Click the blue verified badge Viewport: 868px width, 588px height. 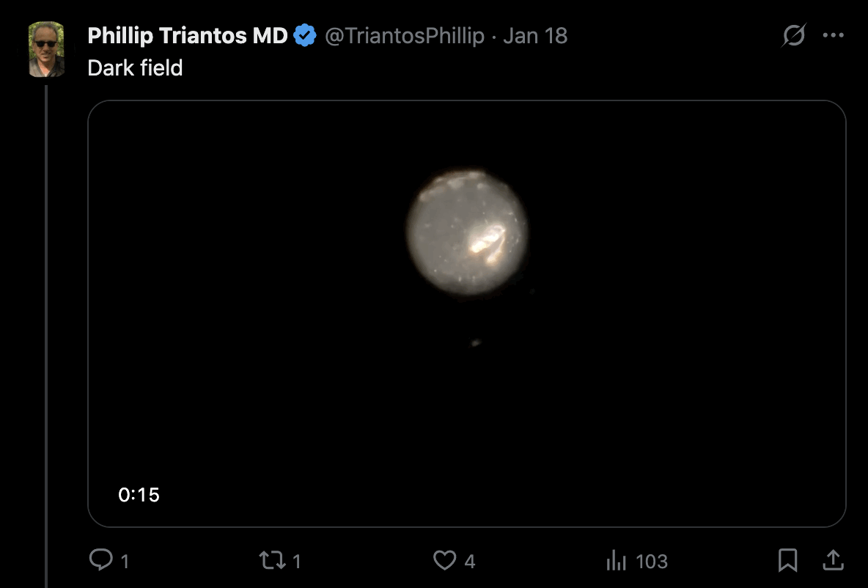[x=305, y=36]
